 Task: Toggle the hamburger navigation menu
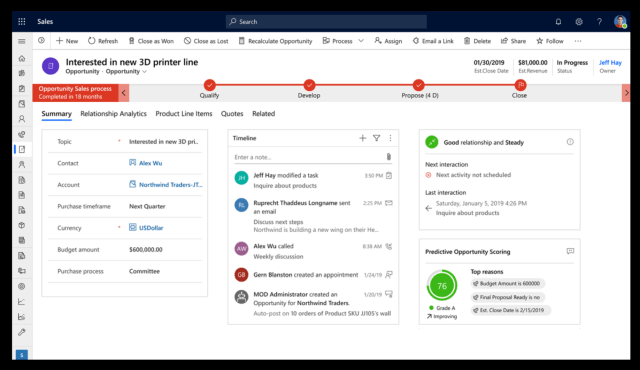(x=22, y=41)
